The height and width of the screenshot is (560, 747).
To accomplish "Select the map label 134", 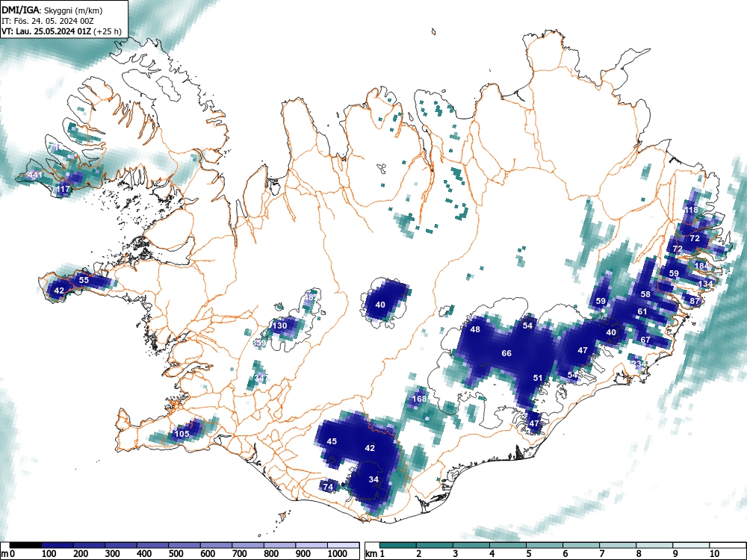I will (706, 284).
